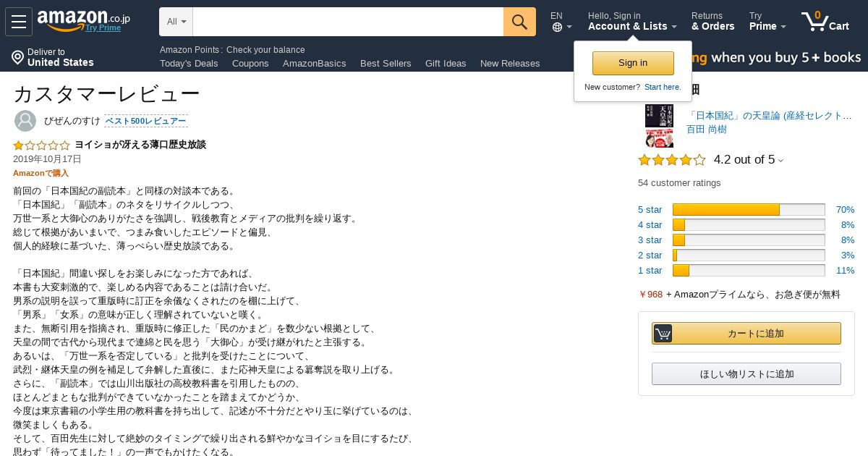Click the Amazon.co.jp logo
The height and width of the screenshot is (456, 868).
83,20
